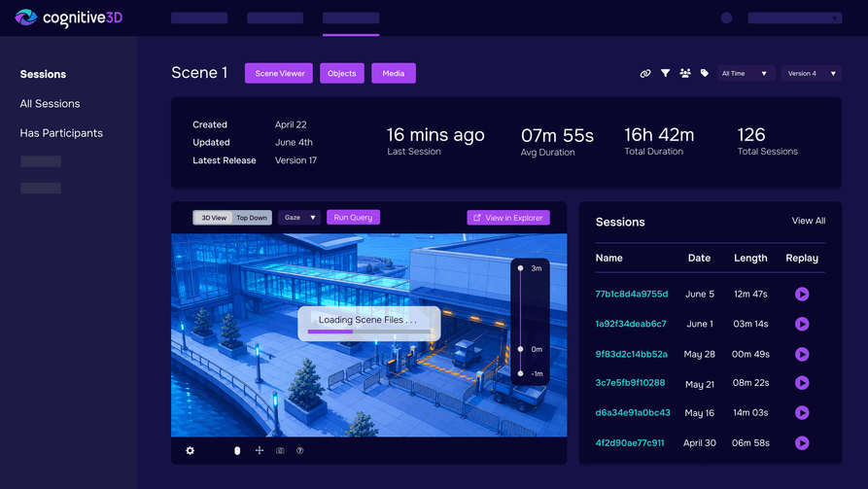Copy scene link via chain icon
Screen dimensions: 868x489
point(645,73)
